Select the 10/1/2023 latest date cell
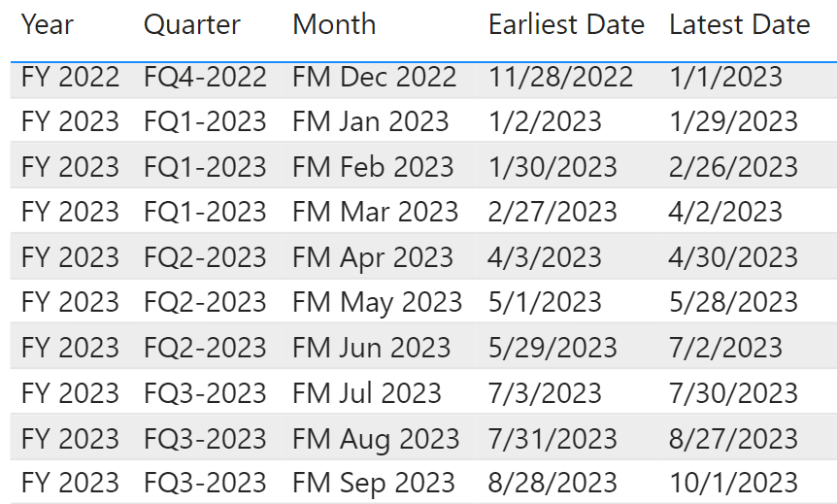 [733, 484]
